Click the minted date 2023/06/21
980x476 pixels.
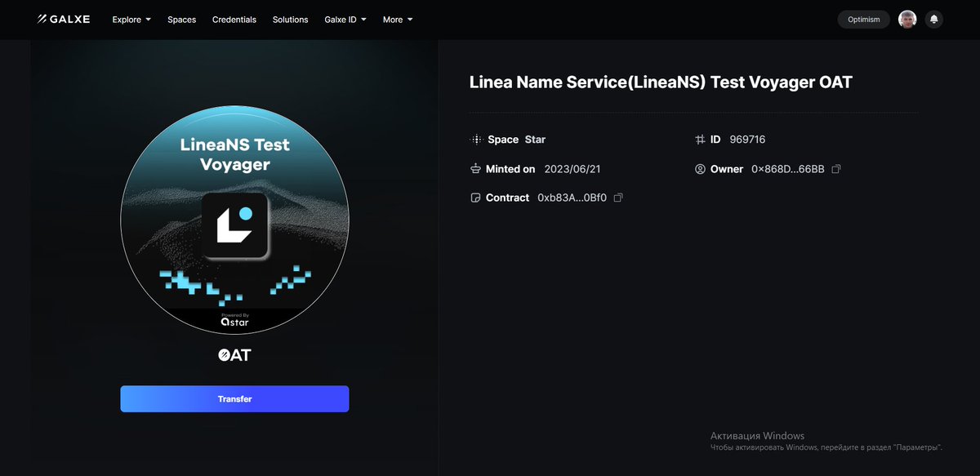(572, 169)
